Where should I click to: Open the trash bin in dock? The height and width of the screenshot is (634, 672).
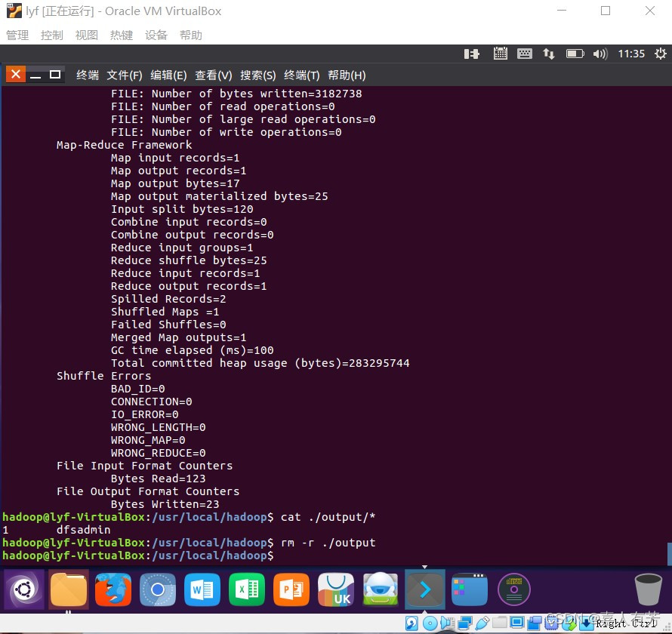coord(648,590)
